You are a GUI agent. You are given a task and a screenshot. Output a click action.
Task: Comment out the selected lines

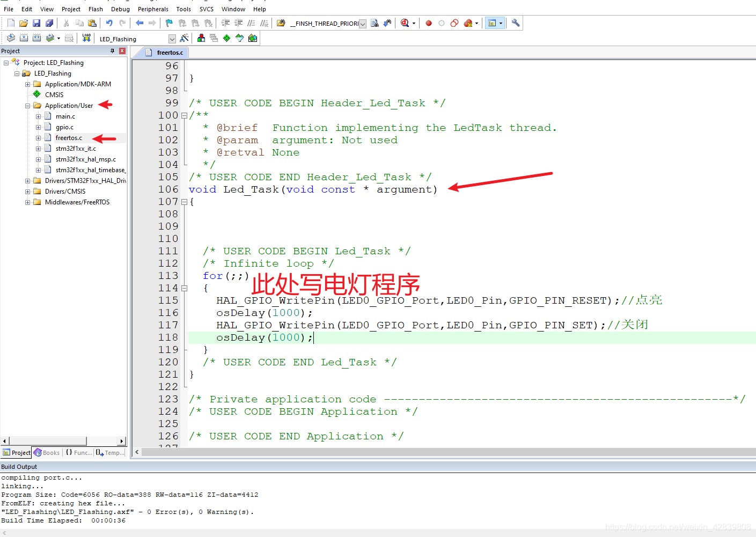[251, 23]
